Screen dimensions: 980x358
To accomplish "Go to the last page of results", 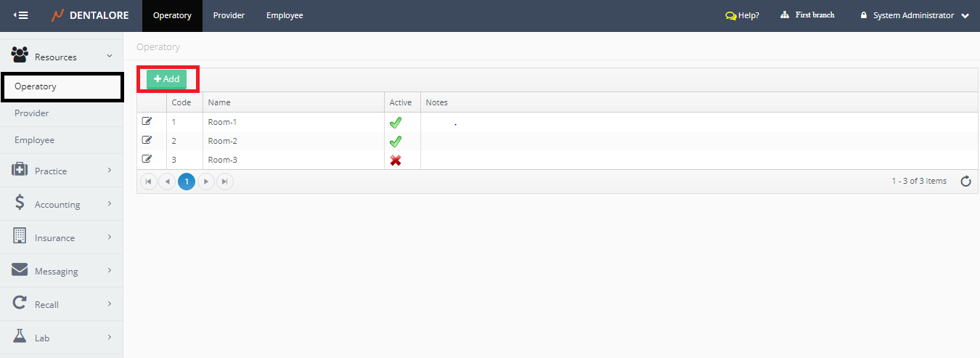I will (x=225, y=182).
